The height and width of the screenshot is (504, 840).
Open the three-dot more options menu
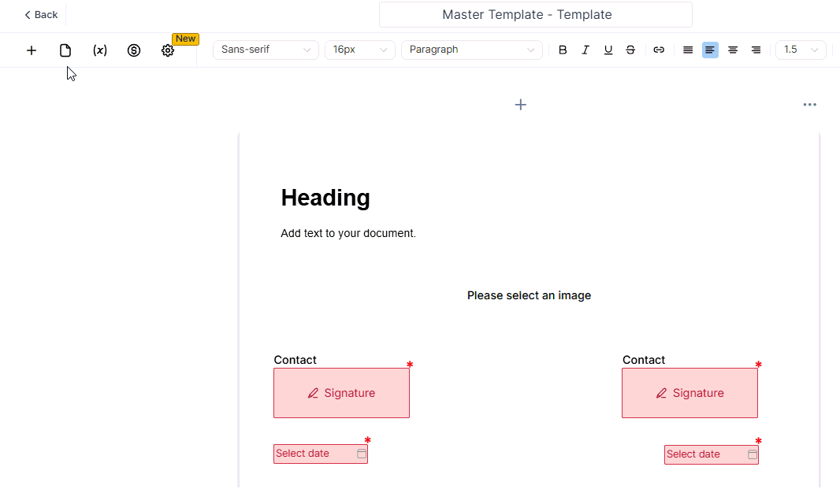click(809, 105)
